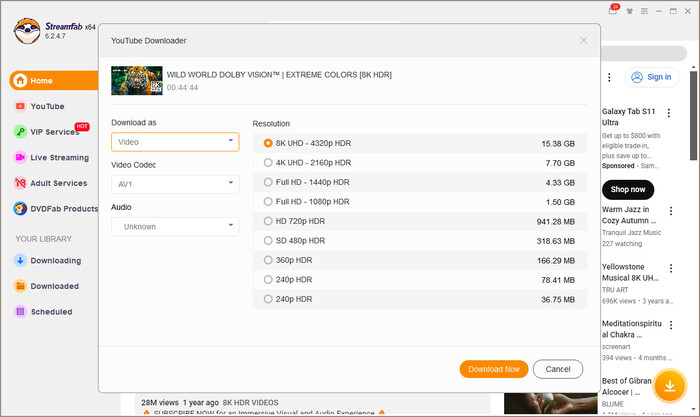Click the Sign in button

652,77
